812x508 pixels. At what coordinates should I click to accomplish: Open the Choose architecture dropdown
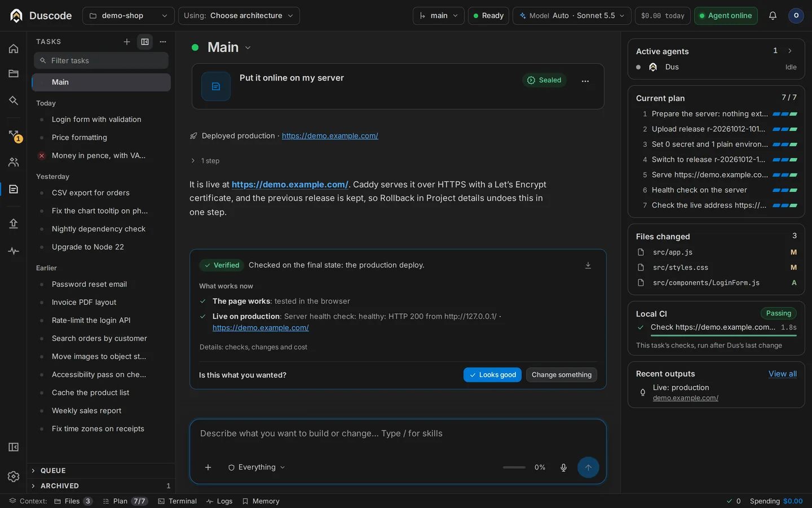click(x=239, y=16)
